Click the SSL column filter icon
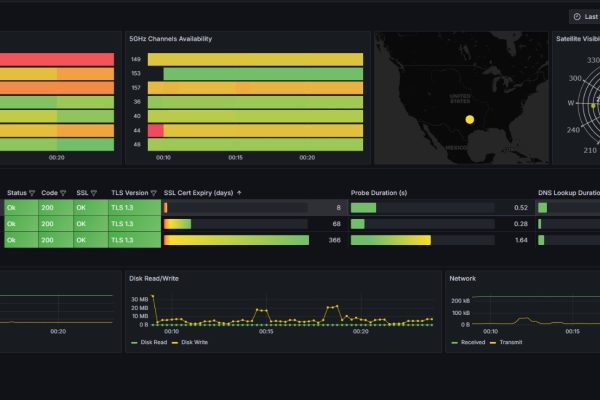 coord(96,193)
